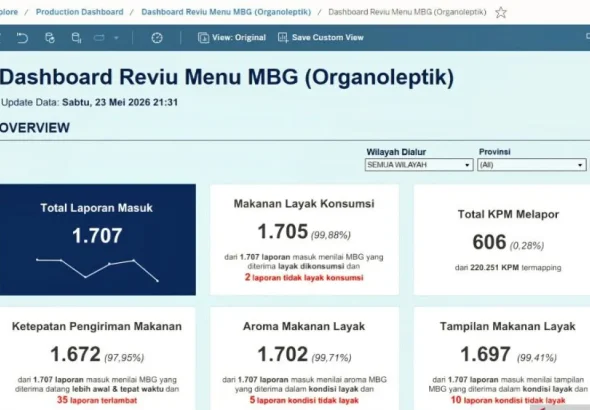This screenshot has height=410, width=590.
Task: Click the Aroma Makanan Layak value 1.702
Action: pyautogui.click(x=283, y=354)
